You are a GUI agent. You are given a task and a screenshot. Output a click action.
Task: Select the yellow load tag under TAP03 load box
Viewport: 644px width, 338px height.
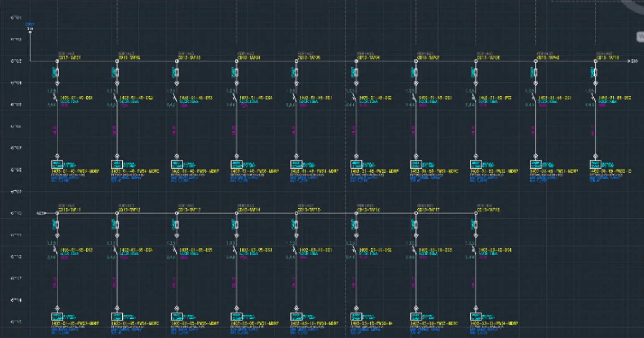point(195,171)
